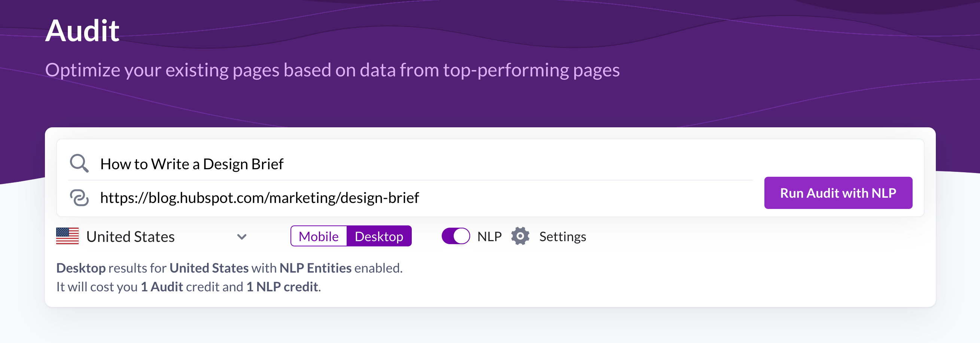Click the search icon next to the keyword

pyautogui.click(x=79, y=163)
